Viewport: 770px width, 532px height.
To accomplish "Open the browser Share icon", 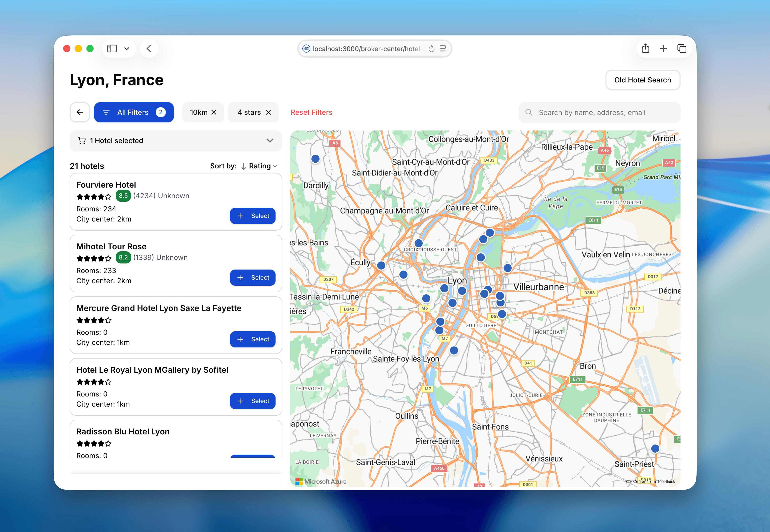I will pyautogui.click(x=645, y=49).
